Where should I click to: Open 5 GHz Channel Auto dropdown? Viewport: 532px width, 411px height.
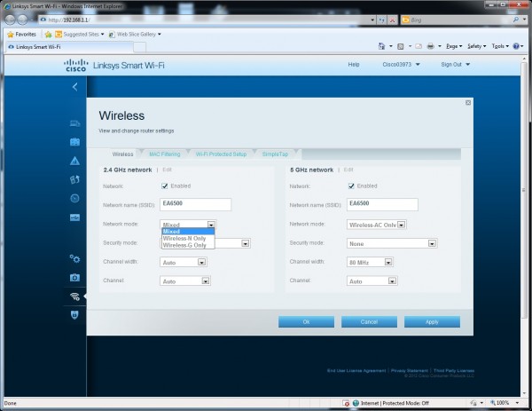coord(372,281)
